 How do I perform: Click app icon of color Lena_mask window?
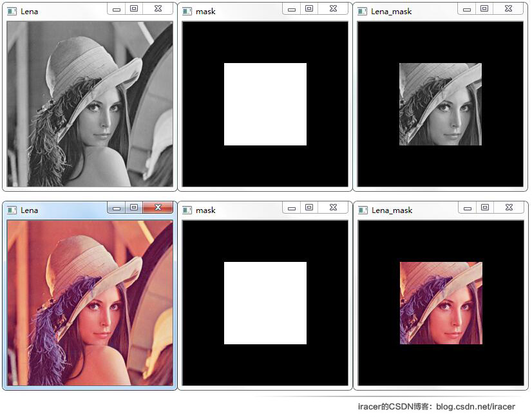click(363, 210)
